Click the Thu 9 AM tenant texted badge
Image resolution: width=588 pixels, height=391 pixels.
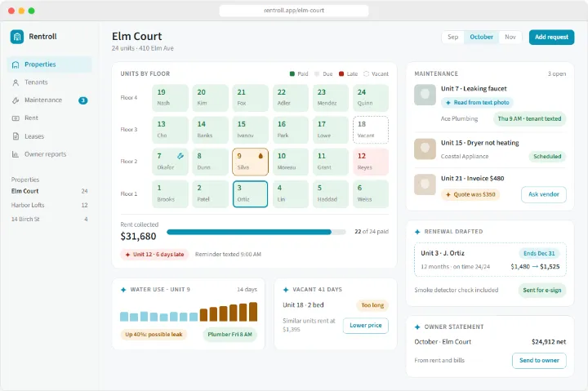click(x=529, y=119)
